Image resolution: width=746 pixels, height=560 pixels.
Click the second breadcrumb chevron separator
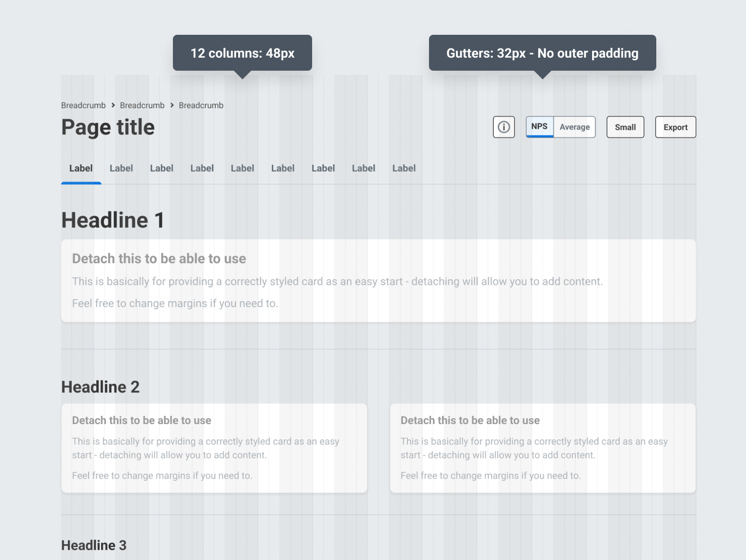[x=172, y=105]
